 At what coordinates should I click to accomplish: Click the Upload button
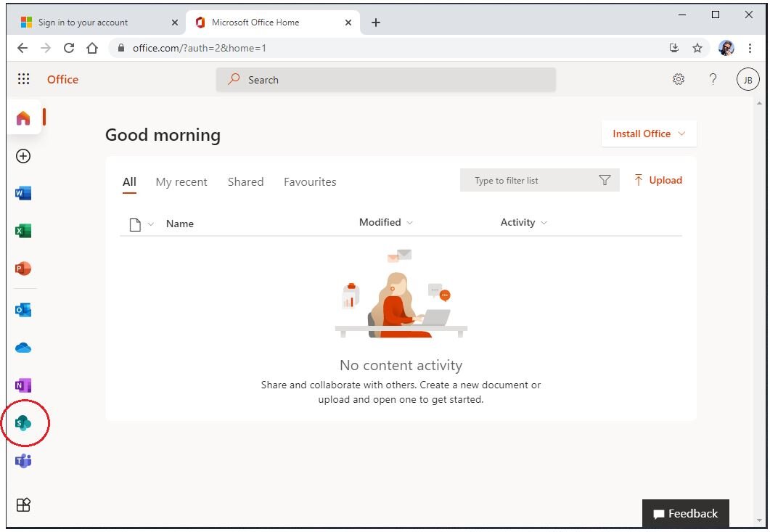(x=658, y=180)
